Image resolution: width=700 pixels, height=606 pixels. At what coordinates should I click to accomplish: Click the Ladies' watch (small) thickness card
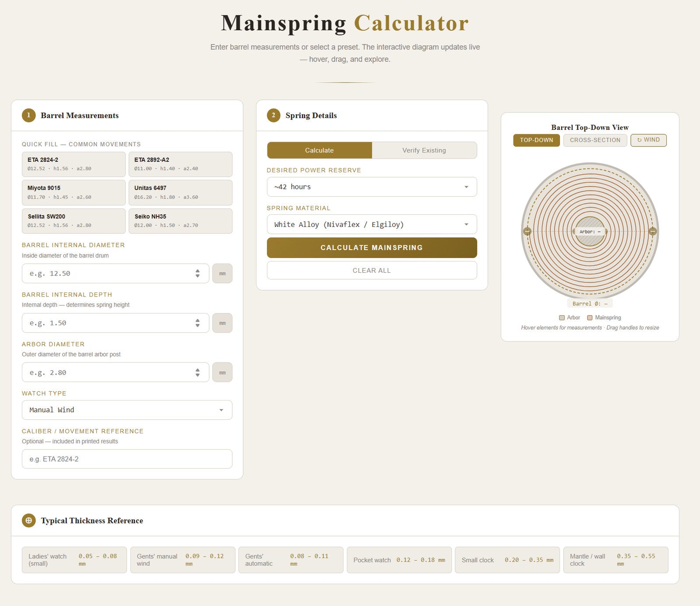tap(74, 560)
